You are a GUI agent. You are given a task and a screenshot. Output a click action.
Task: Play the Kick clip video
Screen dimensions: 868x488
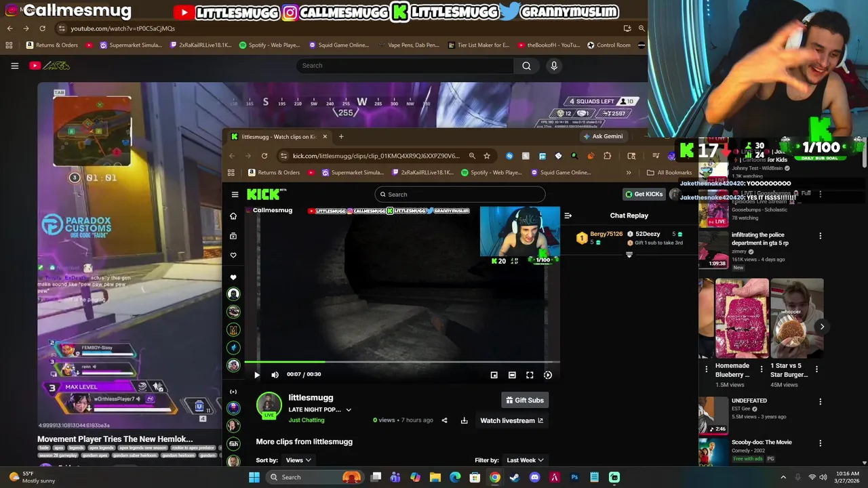click(256, 375)
